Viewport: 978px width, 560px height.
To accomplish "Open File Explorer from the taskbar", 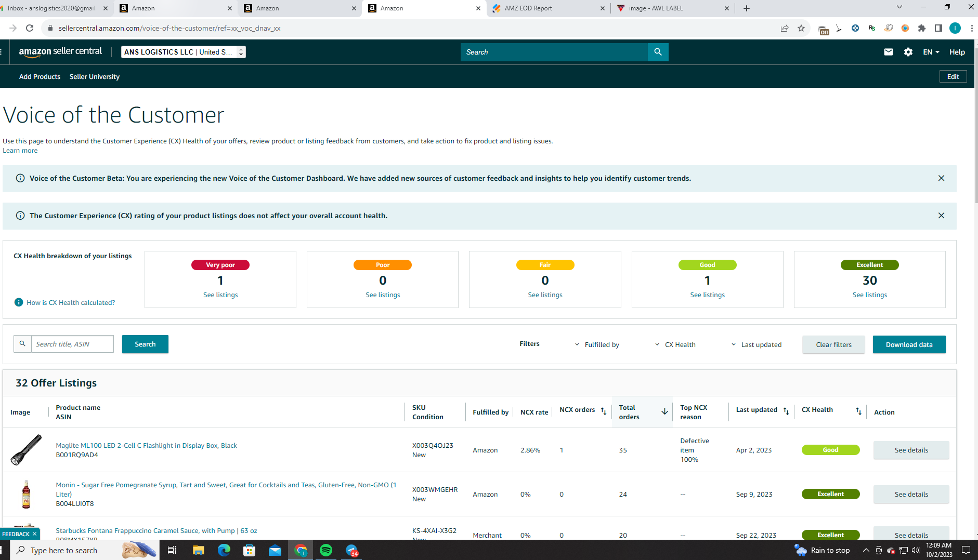I will pos(198,550).
